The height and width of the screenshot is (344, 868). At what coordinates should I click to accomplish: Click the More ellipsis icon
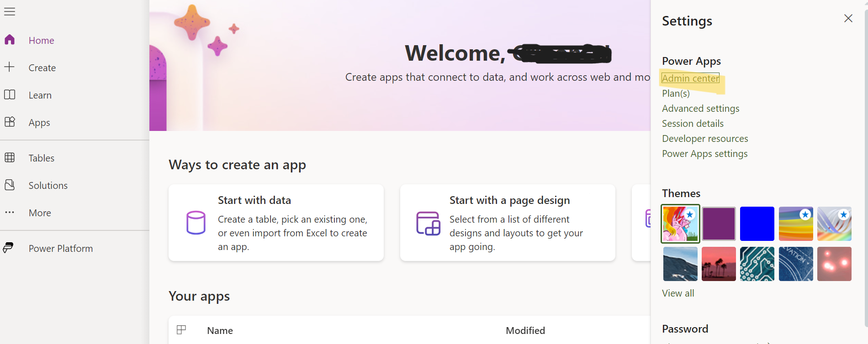coord(10,212)
